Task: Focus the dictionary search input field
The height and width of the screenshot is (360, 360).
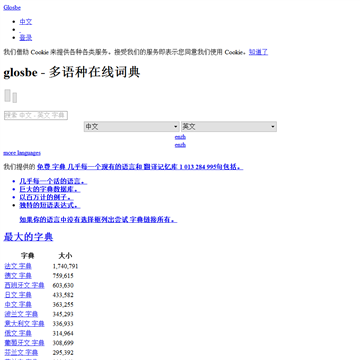Action: 36,115
